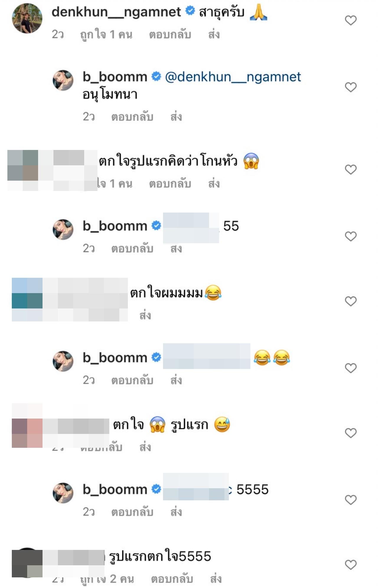
Task: Tap b_boomm username on 55 reply
Action: tap(115, 226)
